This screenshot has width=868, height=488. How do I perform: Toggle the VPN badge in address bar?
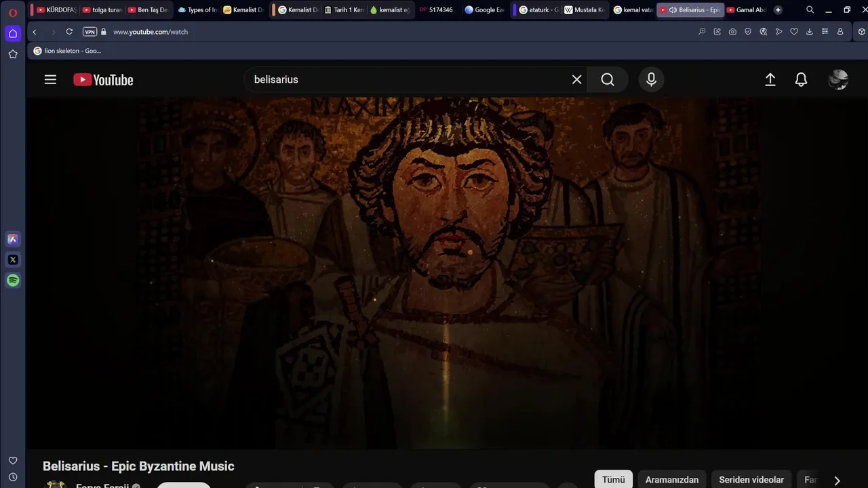(90, 32)
